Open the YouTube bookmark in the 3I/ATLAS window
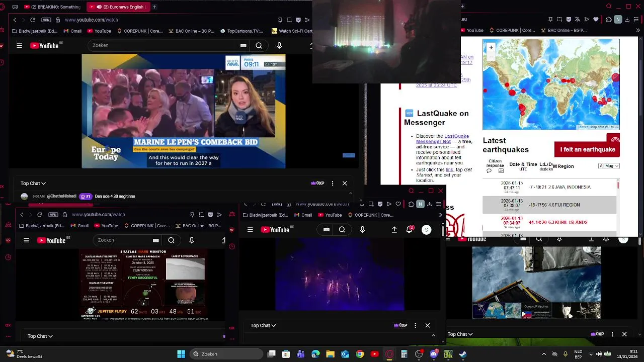Viewport: 644px width, 362px height. click(106, 226)
